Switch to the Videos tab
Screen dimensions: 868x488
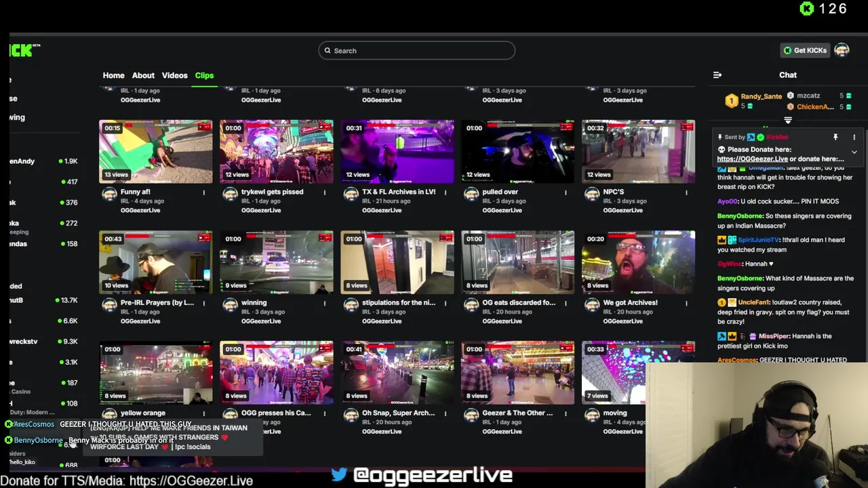tap(174, 75)
